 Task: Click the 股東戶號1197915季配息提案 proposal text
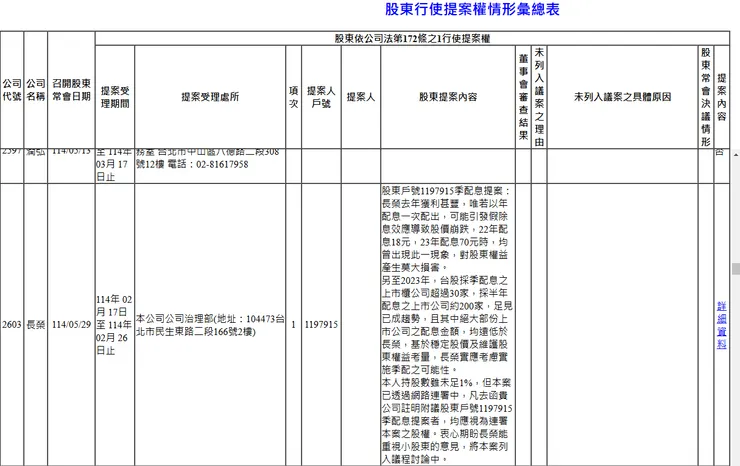tap(448, 325)
